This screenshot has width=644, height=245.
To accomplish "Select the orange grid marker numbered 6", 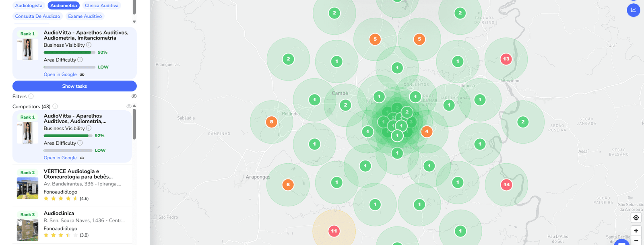I will pos(288,185).
